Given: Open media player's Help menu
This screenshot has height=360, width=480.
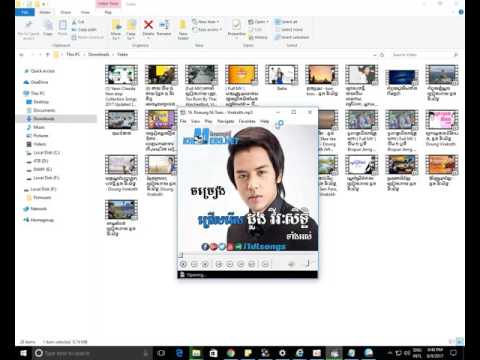Looking at the screenshot, I should 264,121.
